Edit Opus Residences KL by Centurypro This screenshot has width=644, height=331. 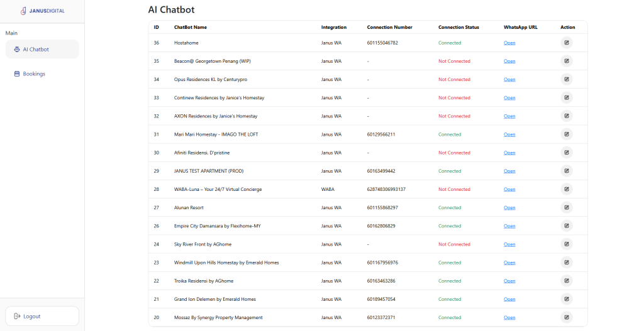click(567, 80)
